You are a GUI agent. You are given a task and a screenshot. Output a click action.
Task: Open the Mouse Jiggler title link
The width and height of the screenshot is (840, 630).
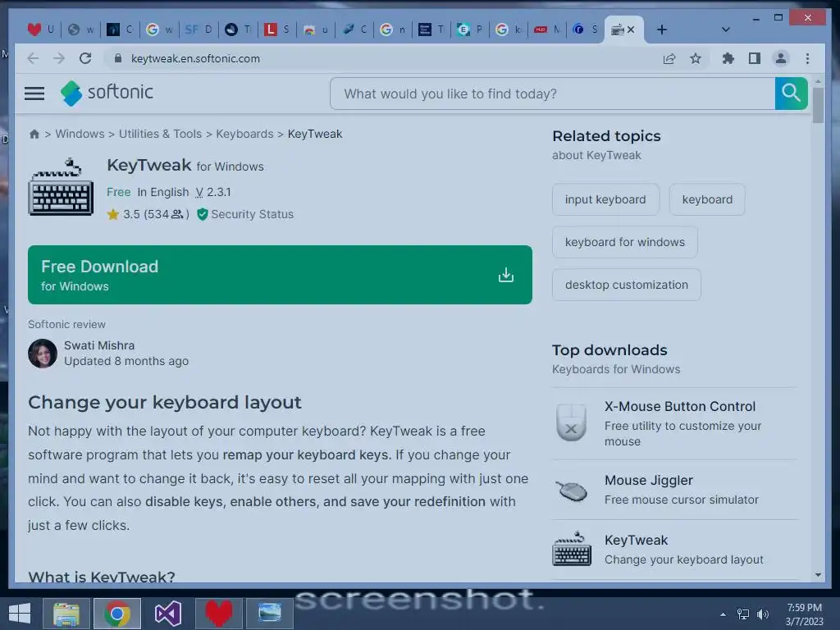click(x=648, y=480)
